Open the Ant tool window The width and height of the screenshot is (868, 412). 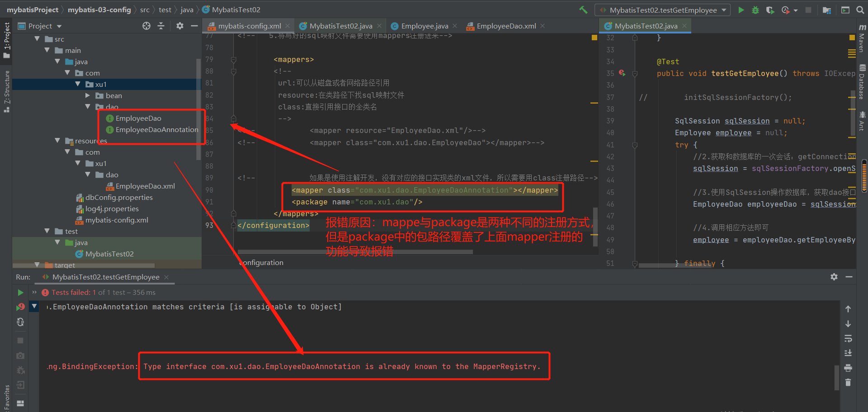pyautogui.click(x=862, y=121)
